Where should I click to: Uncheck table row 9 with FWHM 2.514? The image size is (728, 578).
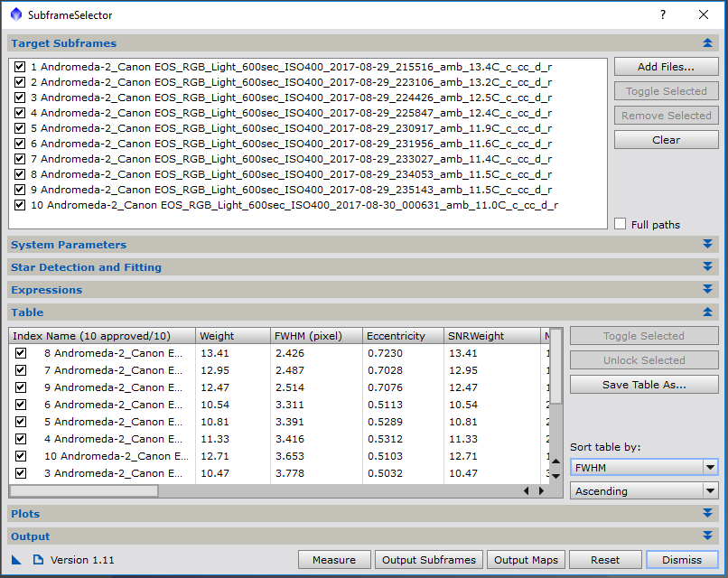pyautogui.click(x=21, y=387)
